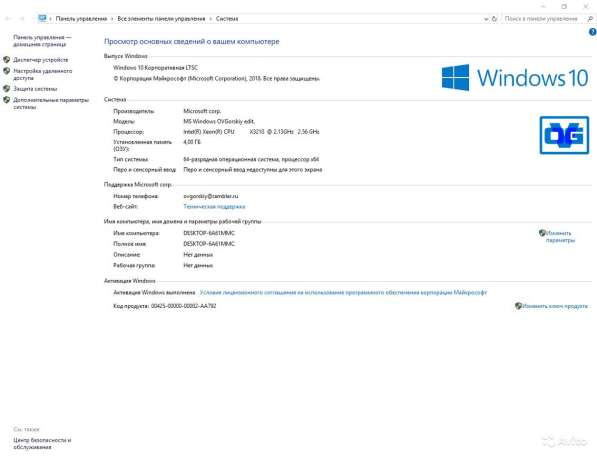Image resolution: width=597 pixels, height=457 pixels.
Task: Open help via question mark icon
Action: 592,32
